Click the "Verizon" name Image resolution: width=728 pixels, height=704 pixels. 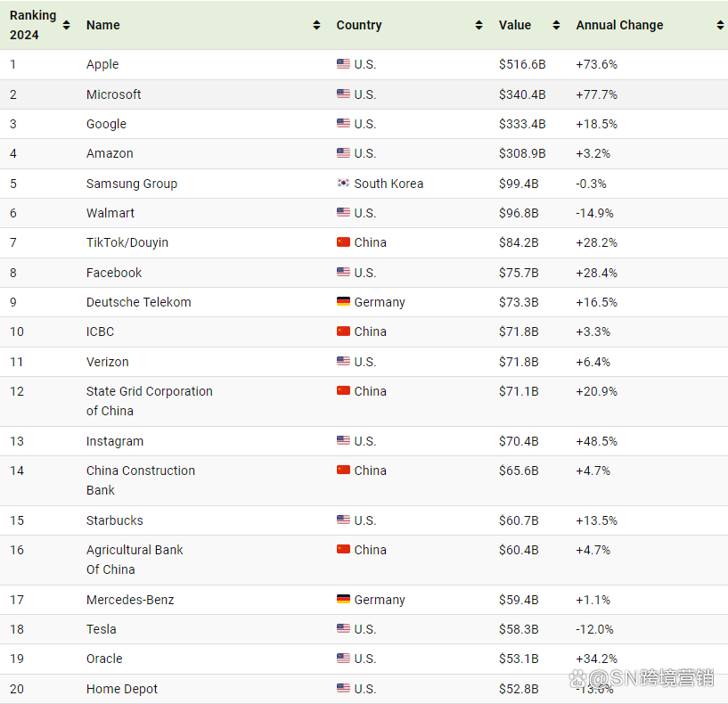(108, 362)
